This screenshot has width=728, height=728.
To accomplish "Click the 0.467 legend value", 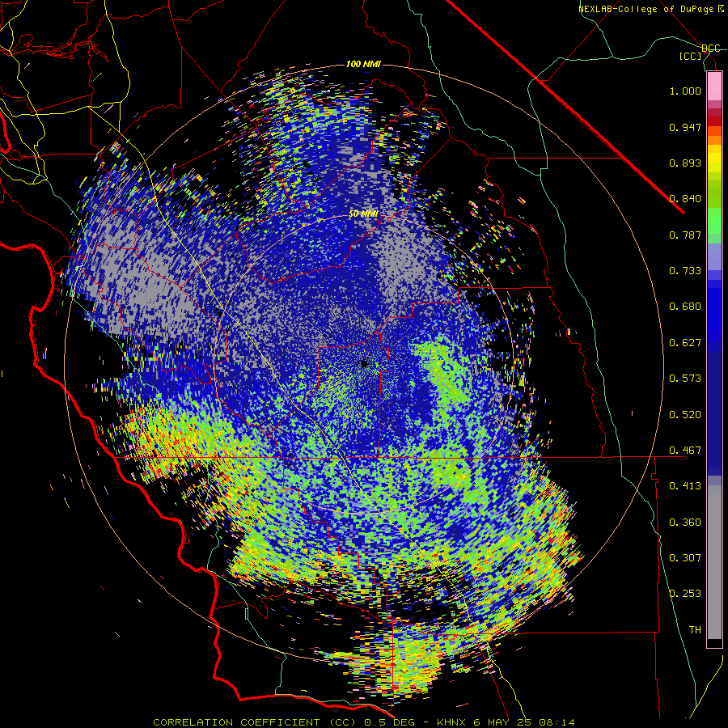I will pyautogui.click(x=685, y=451).
